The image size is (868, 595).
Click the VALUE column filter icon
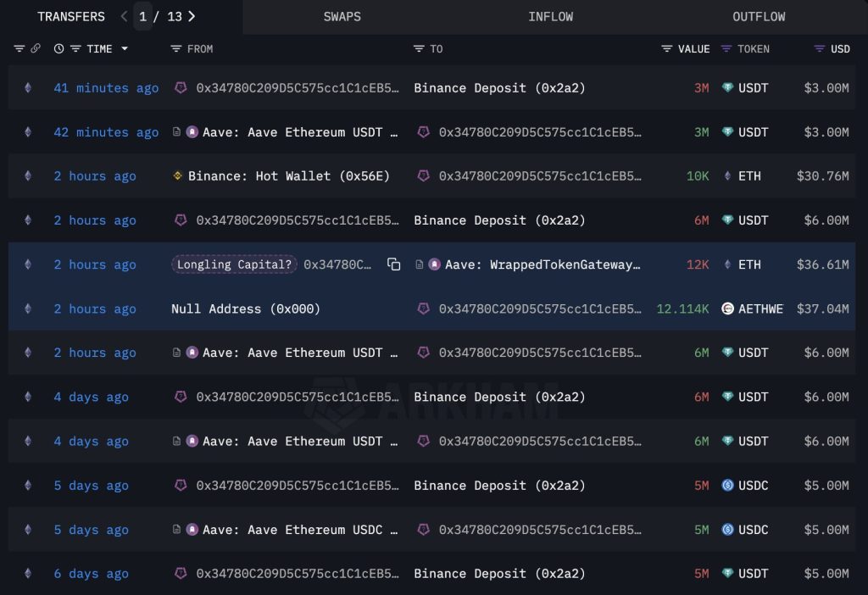(x=667, y=49)
